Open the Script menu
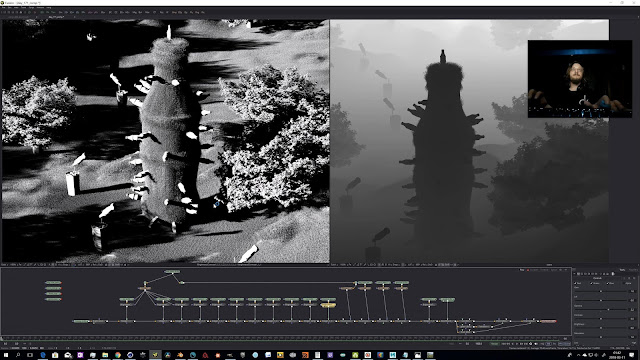This screenshot has height=360, width=640. point(31,8)
